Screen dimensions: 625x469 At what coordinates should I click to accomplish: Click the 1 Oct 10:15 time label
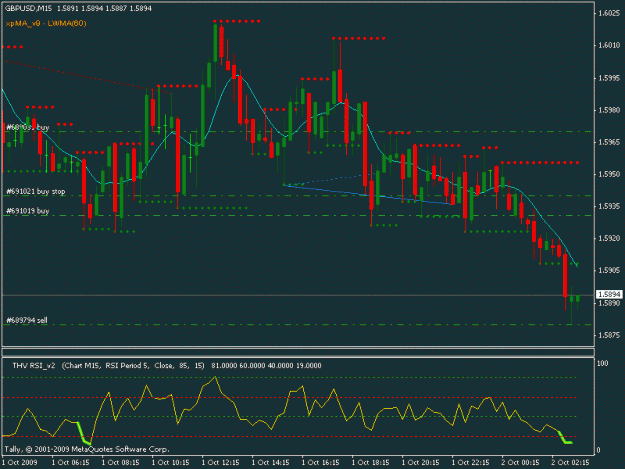pyautogui.click(x=170, y=462)
